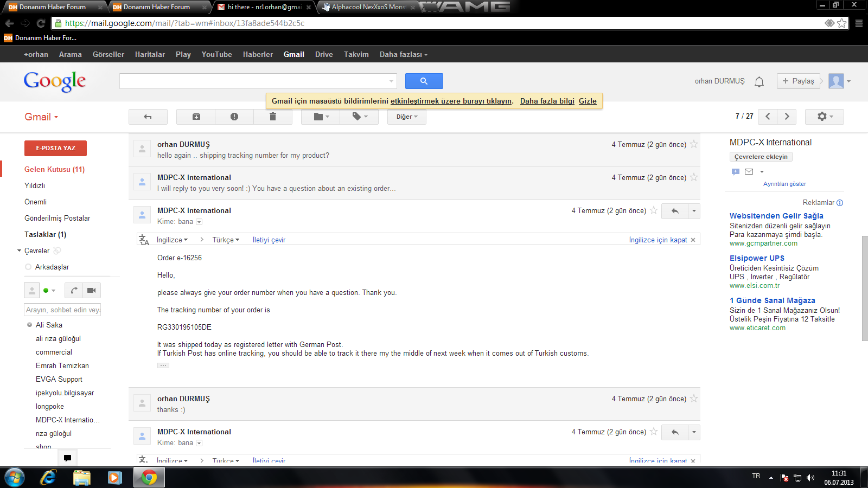Star the expanded Order e-16256 message

654,210
